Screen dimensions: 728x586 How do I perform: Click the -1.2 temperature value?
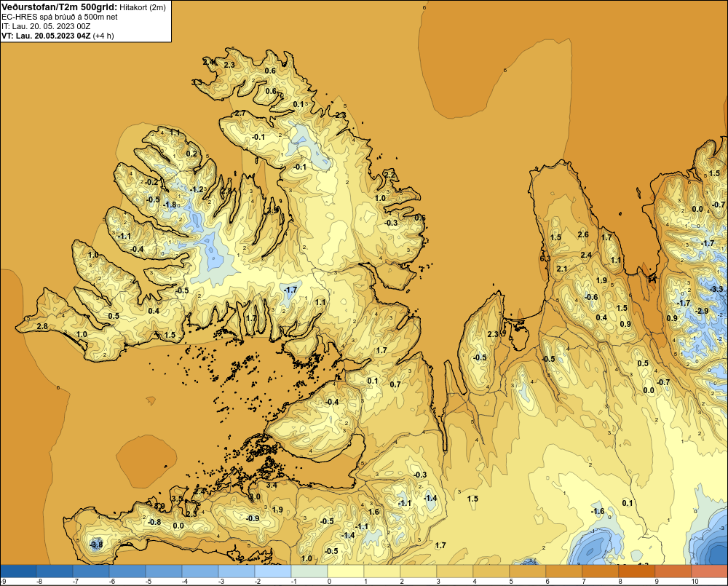click(x=197, y=189)
